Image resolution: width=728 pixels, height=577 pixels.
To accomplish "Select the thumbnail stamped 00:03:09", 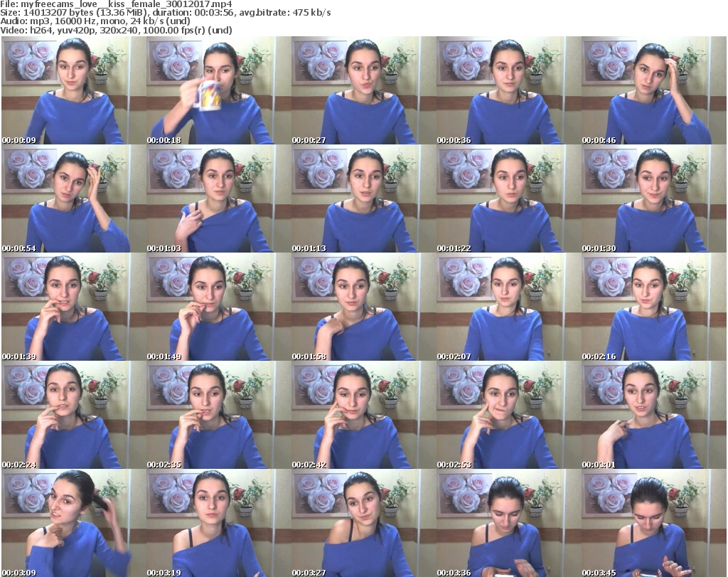I will [74, 523].
